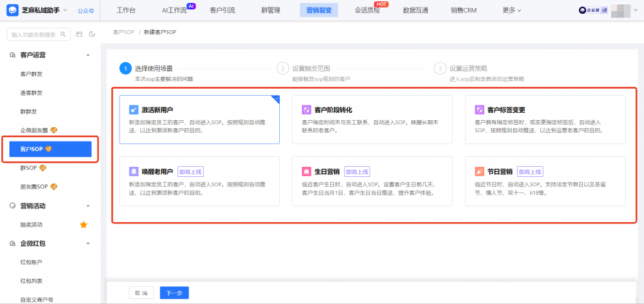Viewport: 644px width, 304px height.
Task: Click the 下一步 button
Action: tap(174, 293)
